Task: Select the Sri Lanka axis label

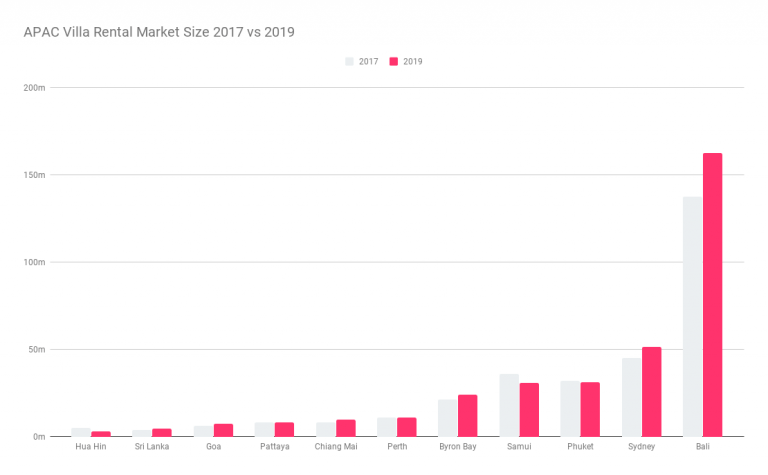Action: (x=152, y=447)
